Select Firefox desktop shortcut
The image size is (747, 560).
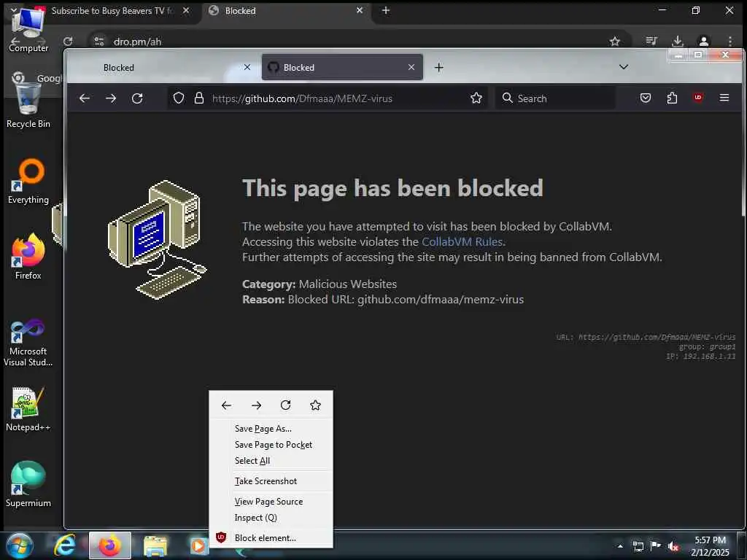coord(28,256)
